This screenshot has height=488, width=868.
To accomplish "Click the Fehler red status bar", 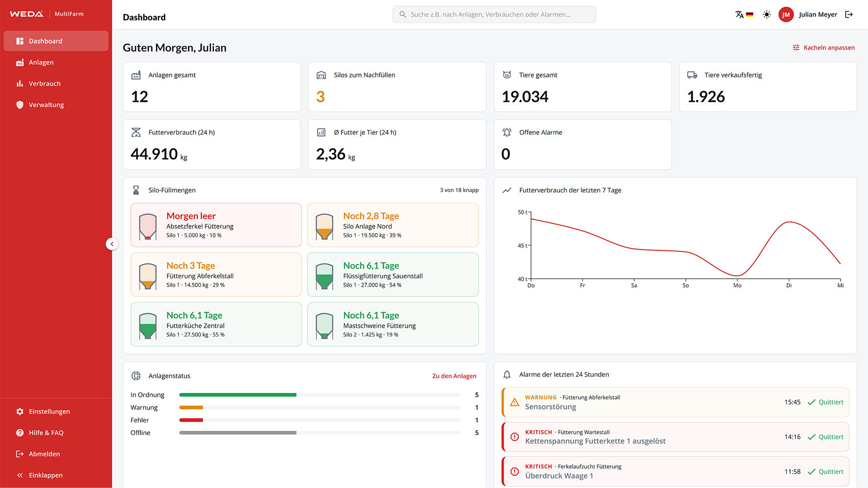I will (191, 420).
